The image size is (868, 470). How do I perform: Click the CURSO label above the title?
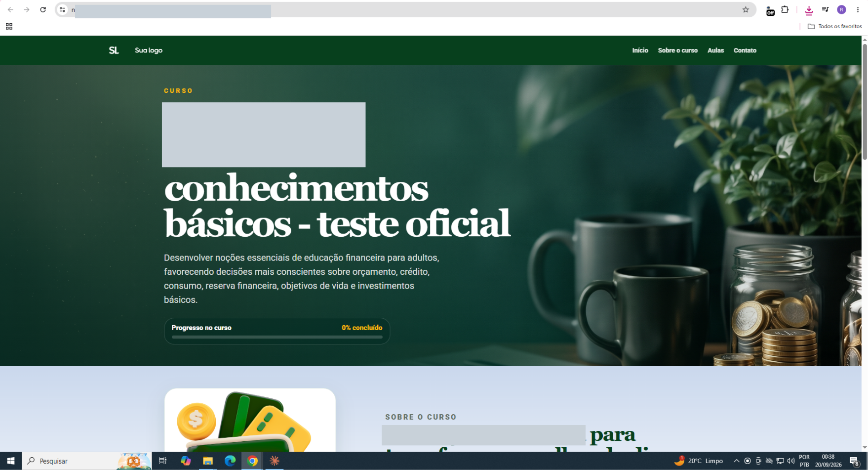[x=178, y=91]
